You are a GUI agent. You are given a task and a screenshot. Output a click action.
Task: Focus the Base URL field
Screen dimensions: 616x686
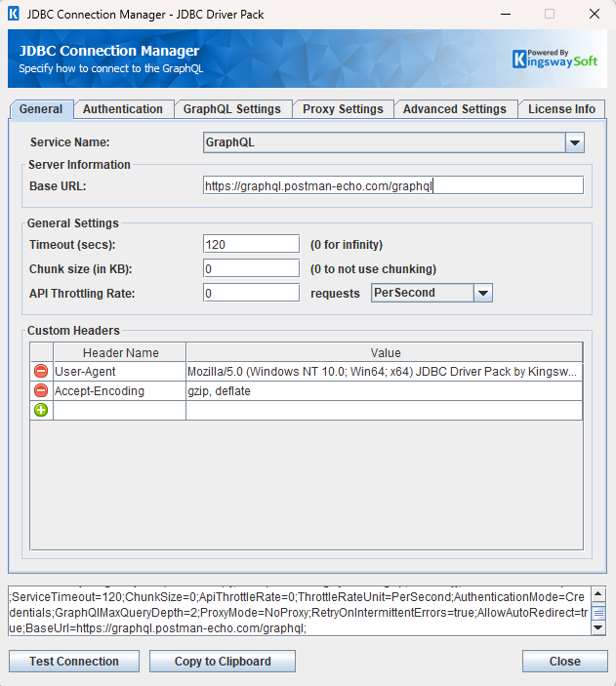(x=393, y=185)
